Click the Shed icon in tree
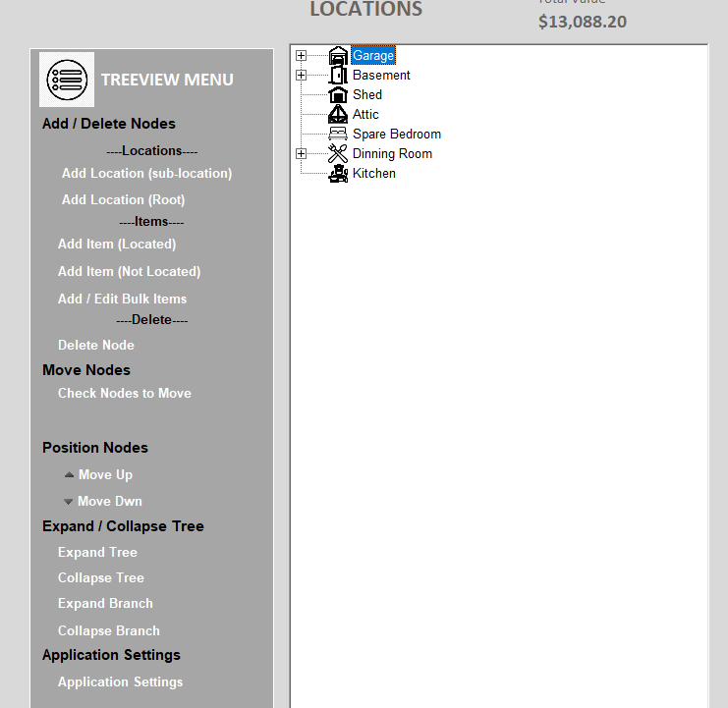The height and width of the screenshot is (708, 728). [338, 94]
